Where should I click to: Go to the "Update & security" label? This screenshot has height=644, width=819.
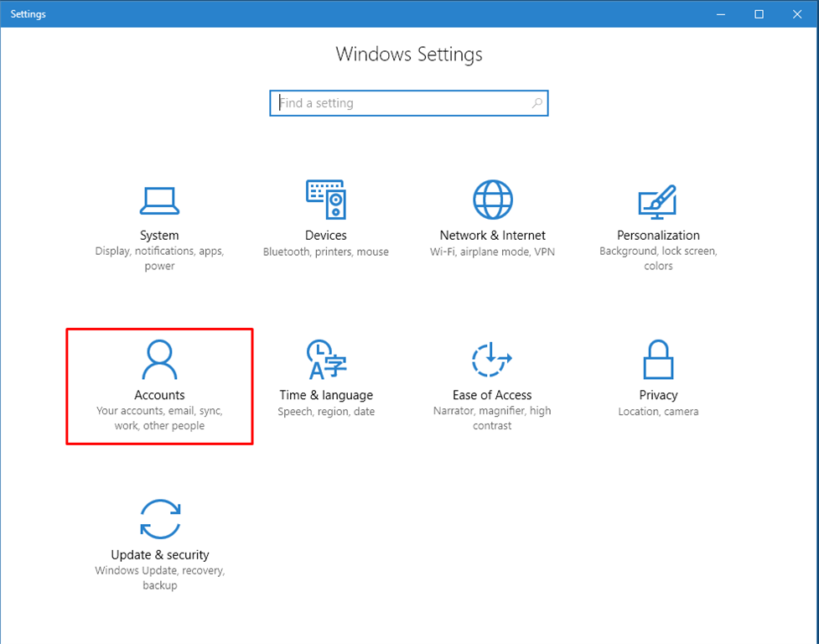click(x=159, y=555)
